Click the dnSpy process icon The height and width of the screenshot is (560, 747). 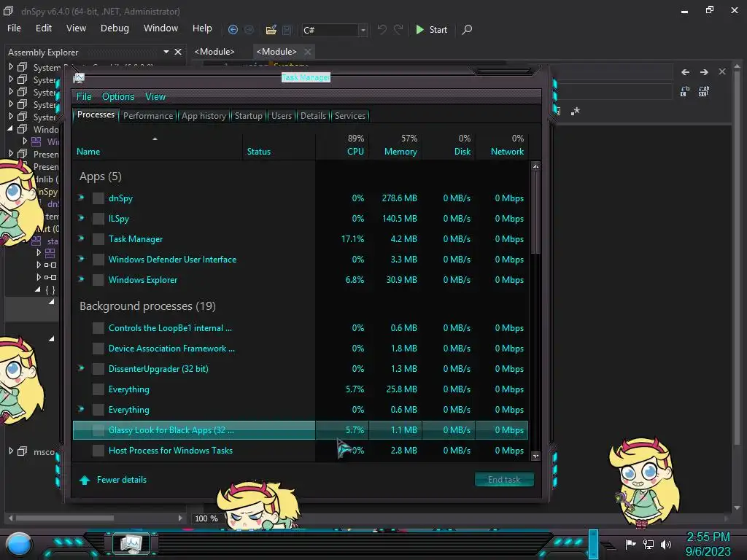pos(98,198)
